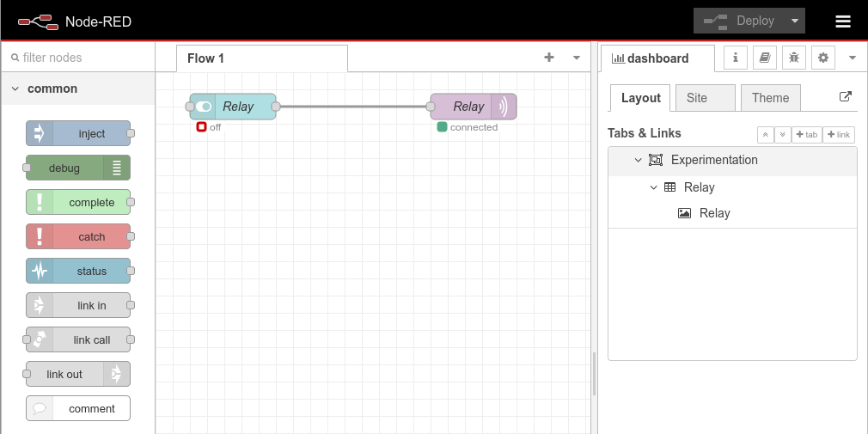Add a new flow tab plus icon
The width and height of the screenshot is (868, 434).
549,58
